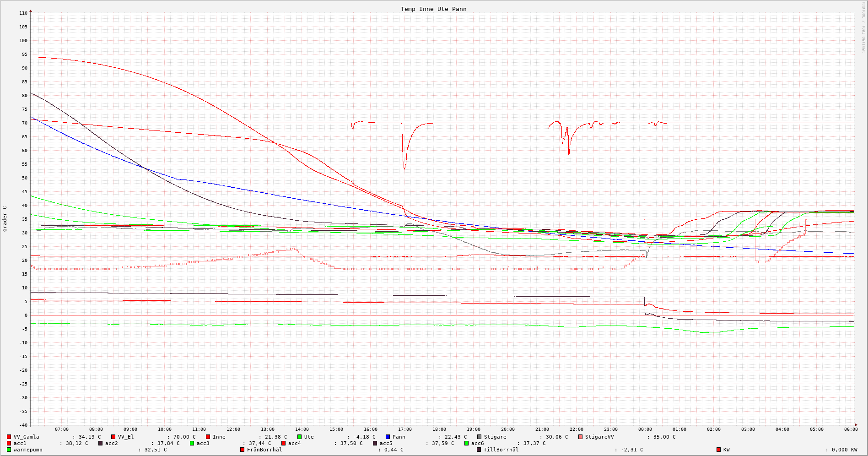The height and width of the screenshot is (456, 868).
Task: Select the pink StigareVV legend marker
Action: (x=580, y=437)
